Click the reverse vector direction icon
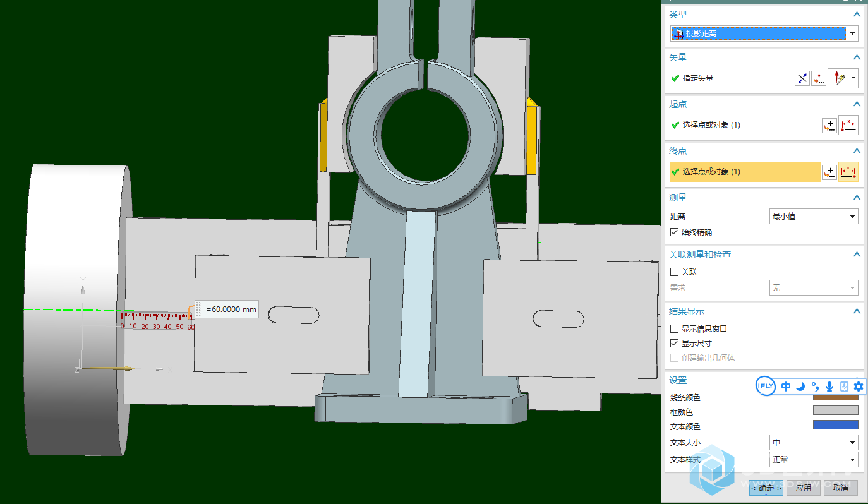 pos(802,78)
